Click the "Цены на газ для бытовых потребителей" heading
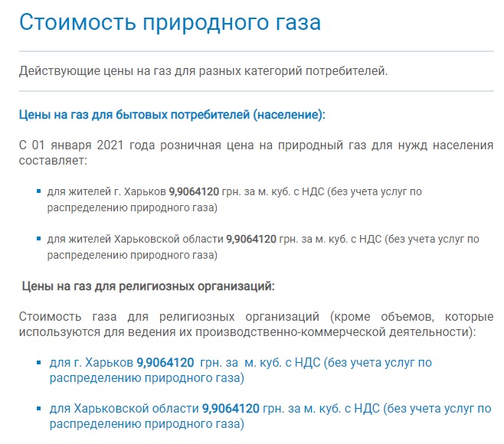Screen dimensions: 504x444 click(172, 115)
